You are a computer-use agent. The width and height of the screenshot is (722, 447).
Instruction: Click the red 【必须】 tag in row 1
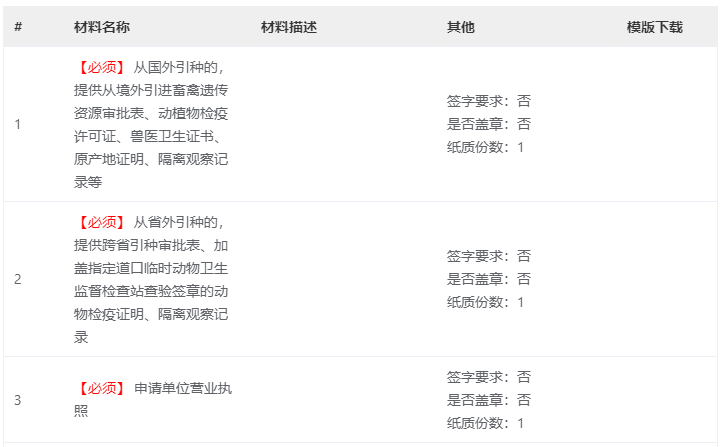pos(100,67)
